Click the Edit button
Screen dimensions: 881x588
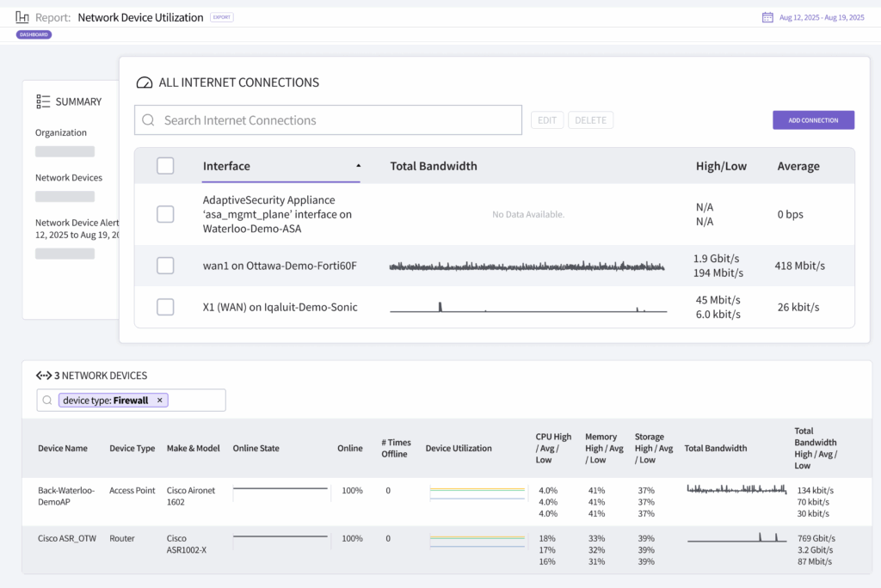[x=547, y=120]
